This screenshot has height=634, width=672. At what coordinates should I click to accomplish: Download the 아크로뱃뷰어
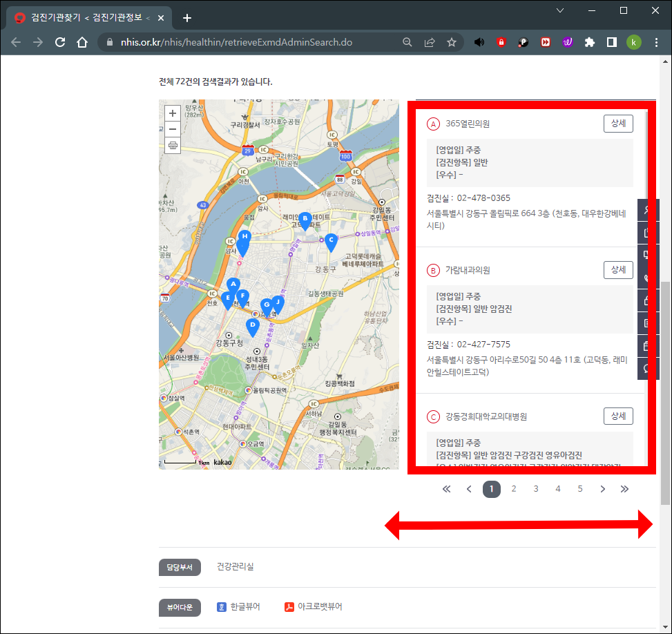314,606
